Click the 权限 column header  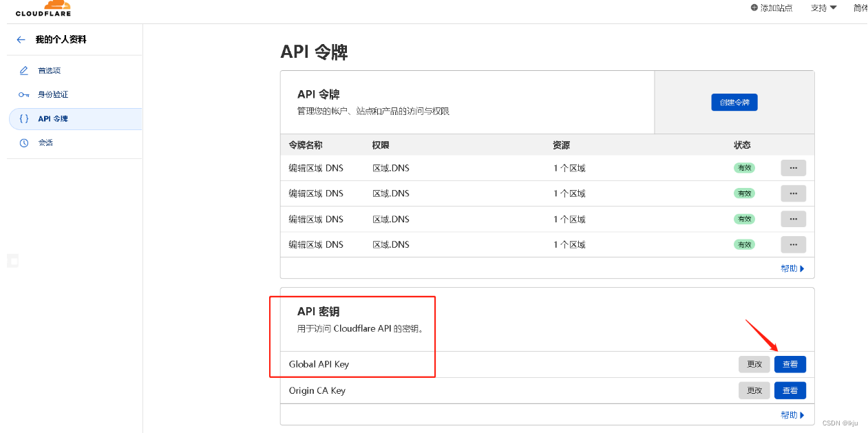pos(381,145)
